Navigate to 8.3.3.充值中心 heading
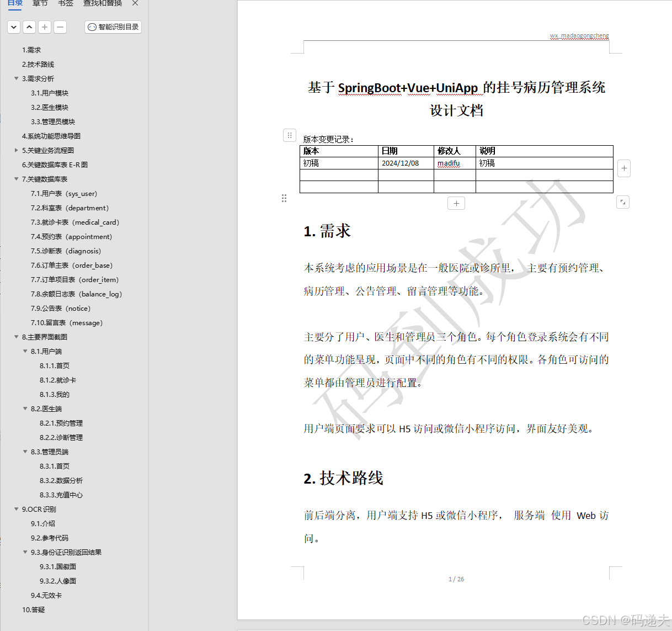 [x=61, y=495]
